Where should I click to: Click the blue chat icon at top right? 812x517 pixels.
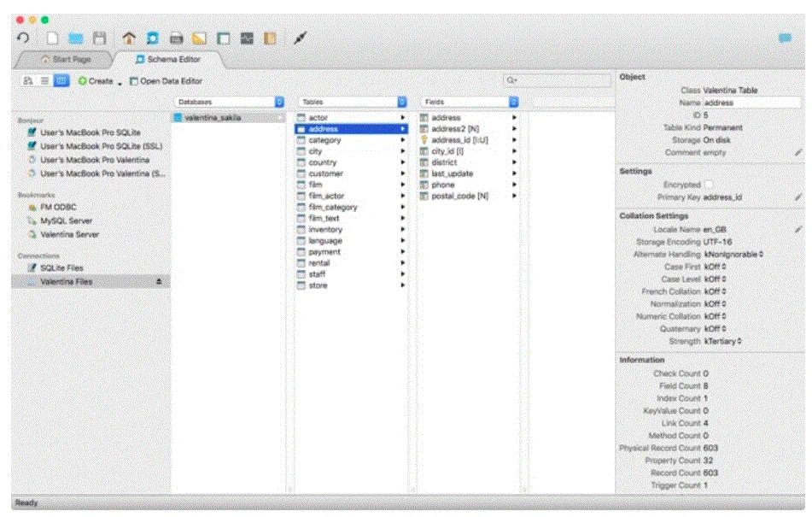785,38
